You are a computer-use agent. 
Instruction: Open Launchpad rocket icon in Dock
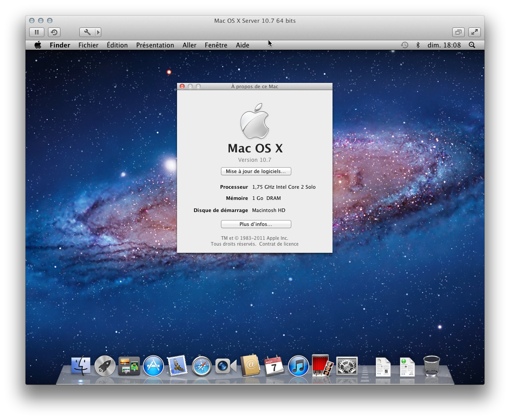tap(105, 366)
